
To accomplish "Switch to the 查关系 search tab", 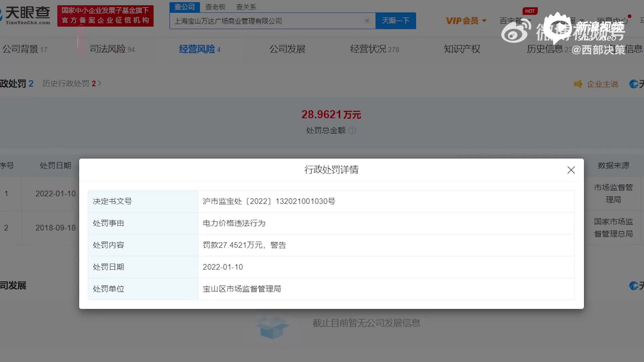I will coord(246,7).
